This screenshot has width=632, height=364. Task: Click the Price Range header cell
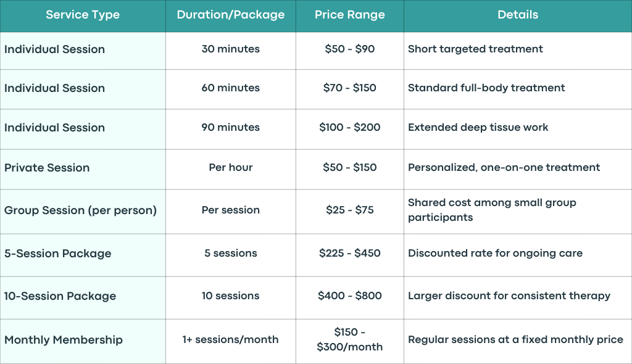pos(350,15)
